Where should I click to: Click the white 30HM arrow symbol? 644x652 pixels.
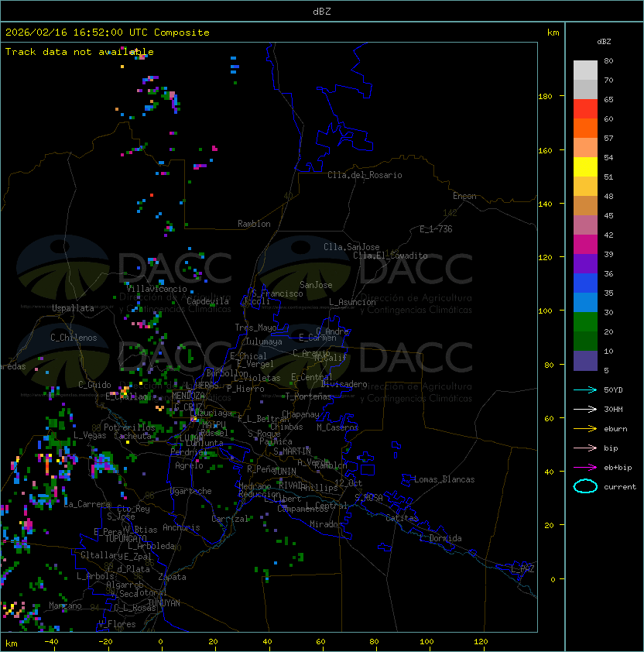point(585,410)
